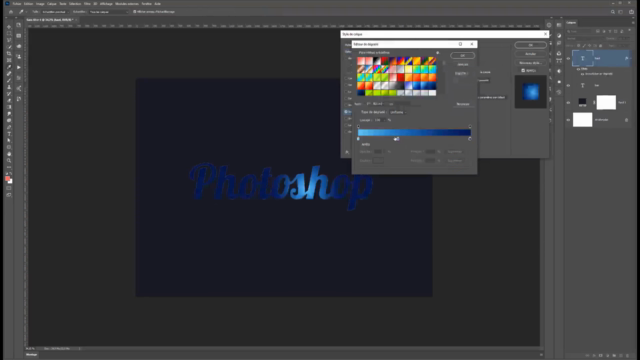Open gradient presets gear menu
Image resolution: width=640 pixels, height=360 pixels.
(x=438, y=53)
